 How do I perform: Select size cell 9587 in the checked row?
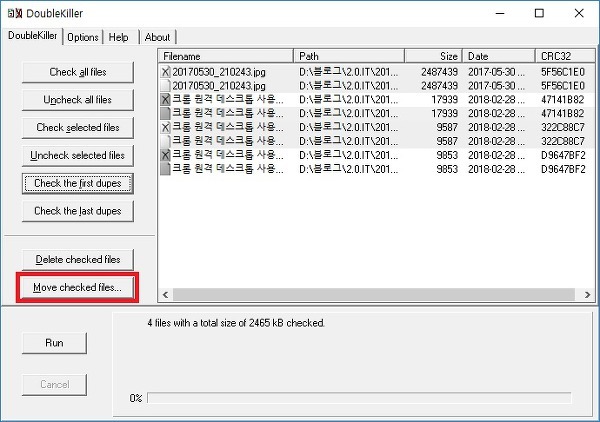click(447, 127)
